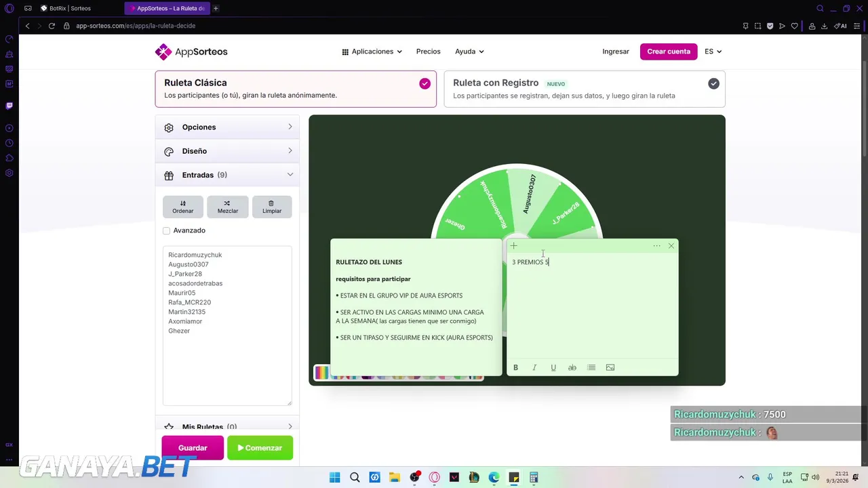
Task: Open Opera tab search magnifier
Action: click(821, 8)
